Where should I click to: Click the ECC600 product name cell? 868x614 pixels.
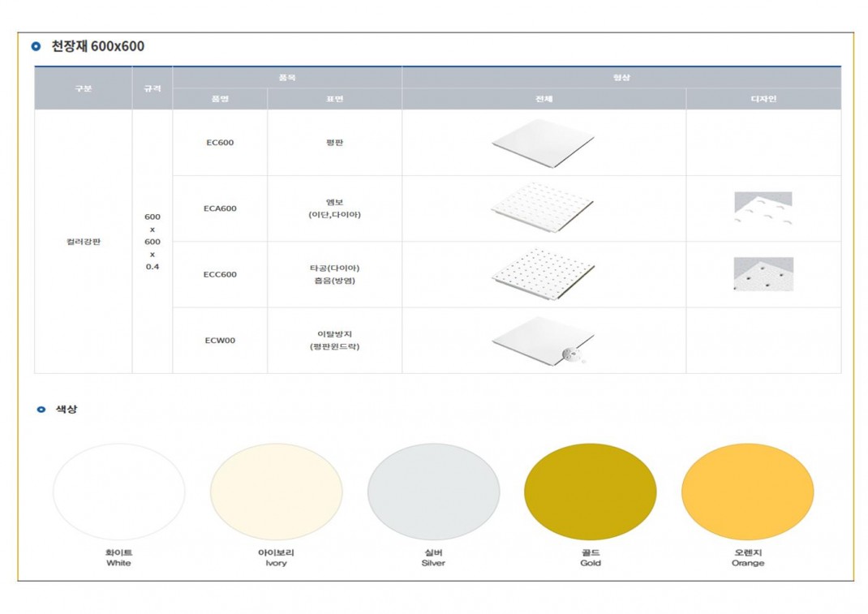tap(220, 274)
